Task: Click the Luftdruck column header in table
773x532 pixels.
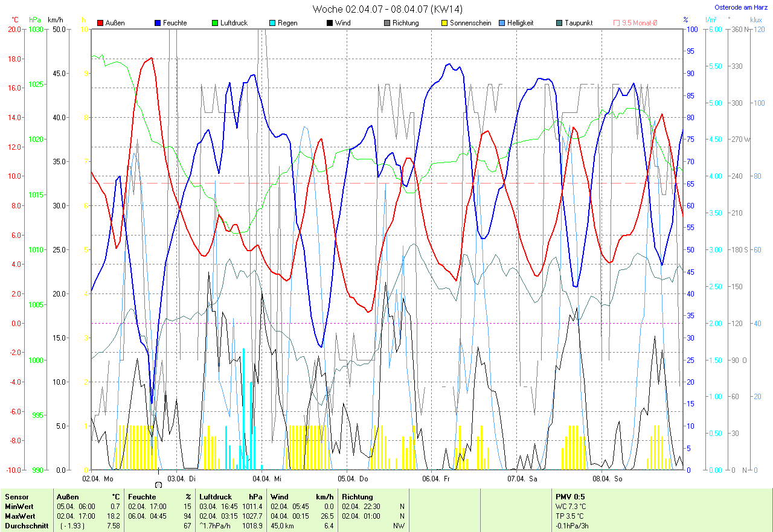Action: coord(215,497)
